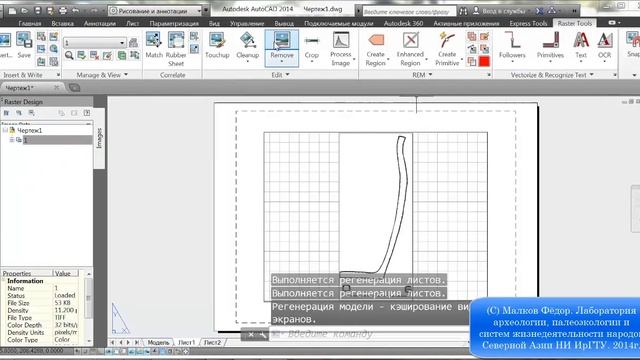The height and width of the screenshot is (360, 640).
Task: Click Вход в службы sign-in button
Action: (504, 11)
